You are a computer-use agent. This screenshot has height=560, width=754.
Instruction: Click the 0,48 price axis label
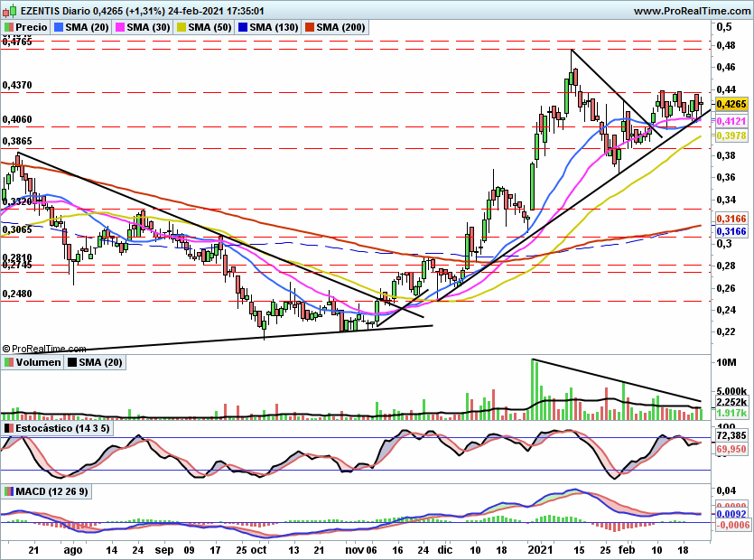[726, 46]
